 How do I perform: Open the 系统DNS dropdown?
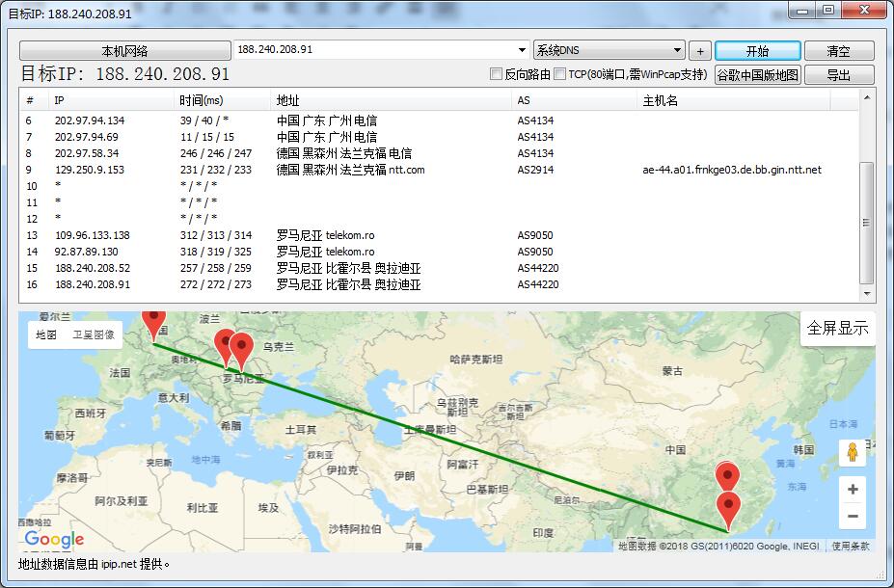pos(678,50)
